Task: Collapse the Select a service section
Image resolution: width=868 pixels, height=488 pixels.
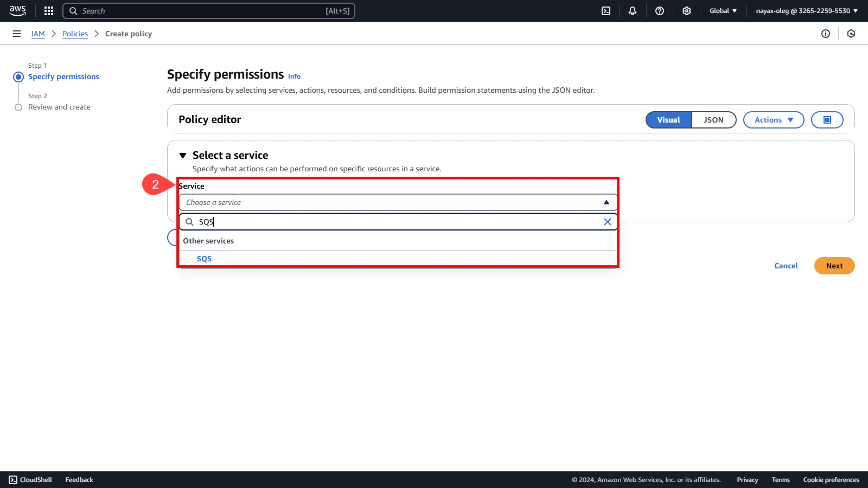Action: pos(183,156)
